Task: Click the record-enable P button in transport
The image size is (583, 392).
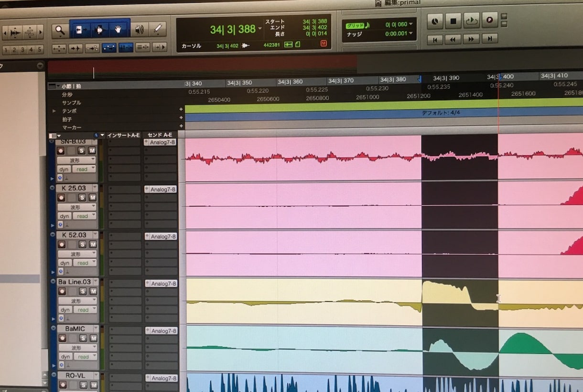Action: 490,20
